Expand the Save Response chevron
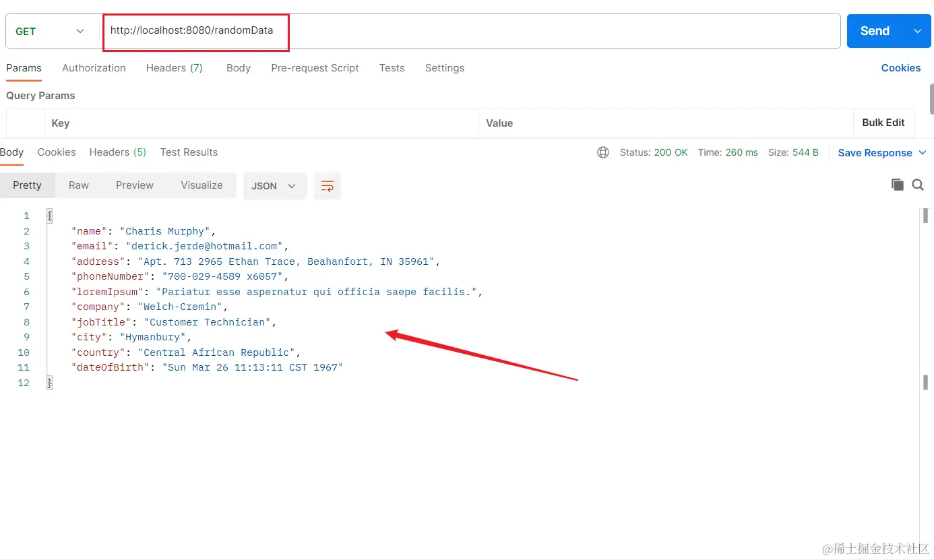The height and width of the screenshot is (560, 934). (923, 153)
